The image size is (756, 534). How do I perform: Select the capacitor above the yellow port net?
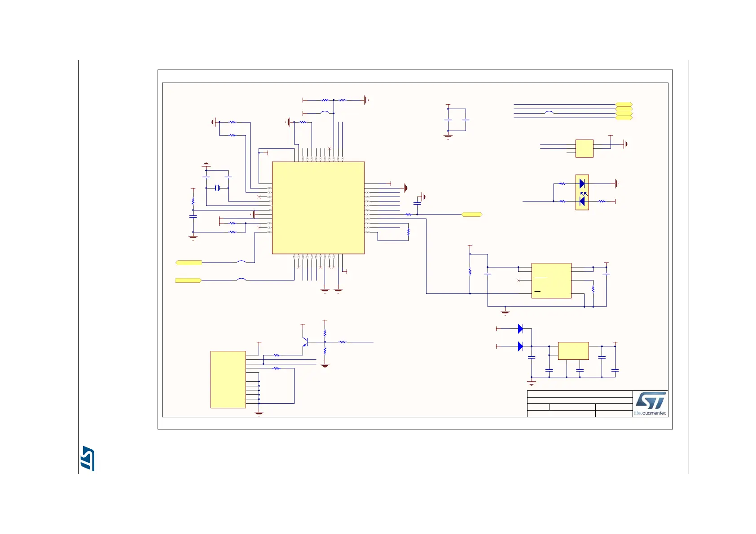tap(417, 204)
